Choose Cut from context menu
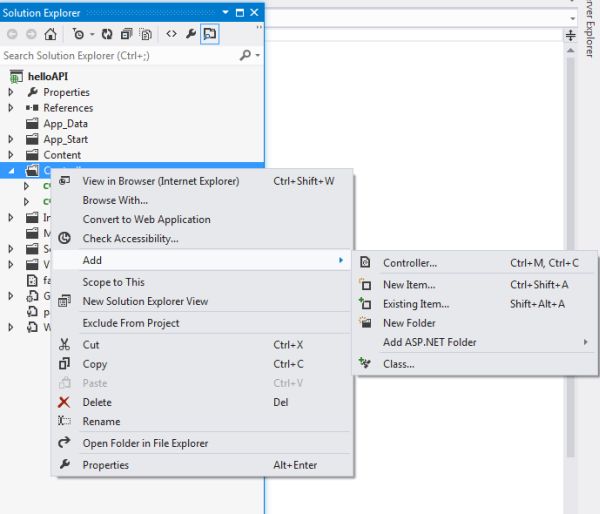 coord(202,345)
